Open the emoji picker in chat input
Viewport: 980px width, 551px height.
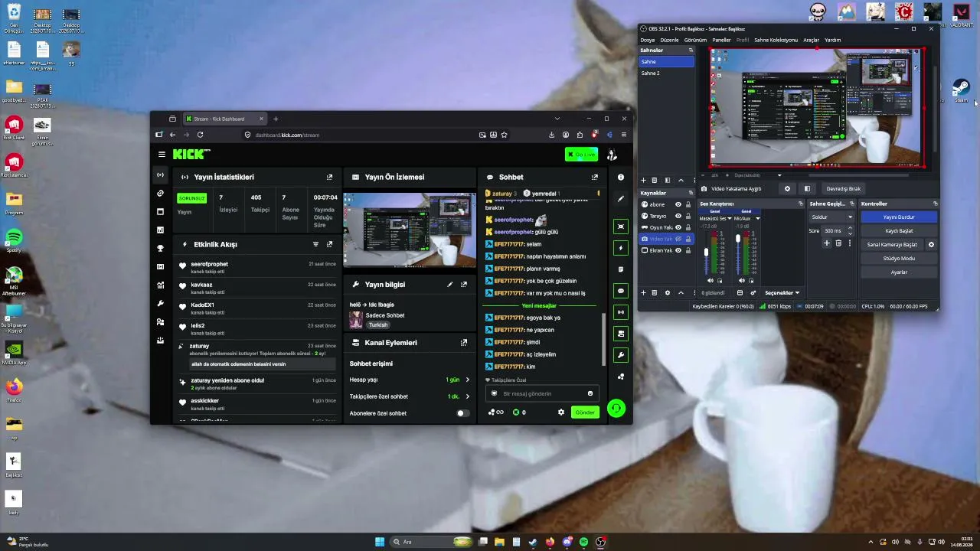(x=590, y=393)
